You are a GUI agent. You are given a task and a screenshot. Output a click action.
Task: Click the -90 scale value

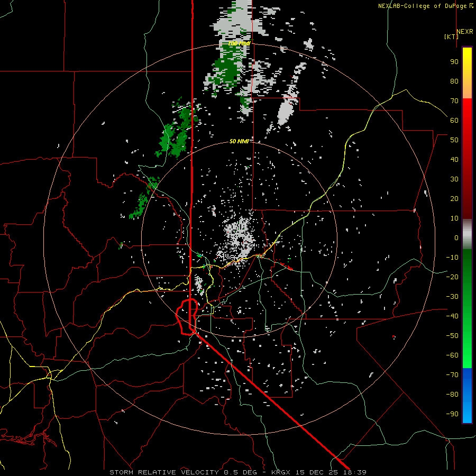click(x=452, y=414)
